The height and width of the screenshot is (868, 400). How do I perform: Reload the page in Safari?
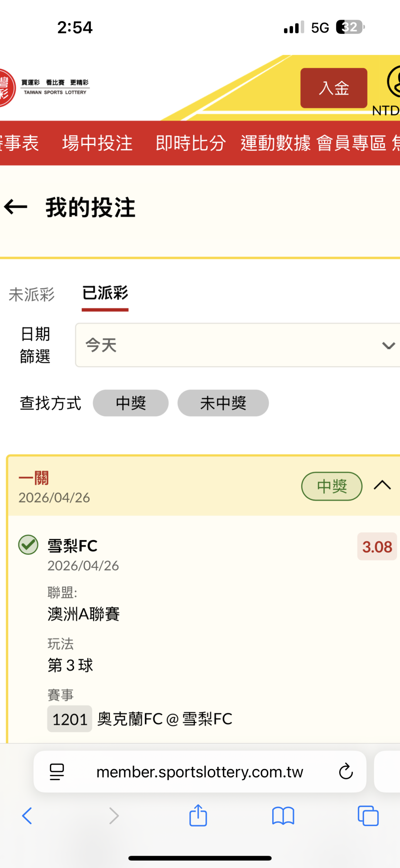pyautogui.click(x=346, y=772)
